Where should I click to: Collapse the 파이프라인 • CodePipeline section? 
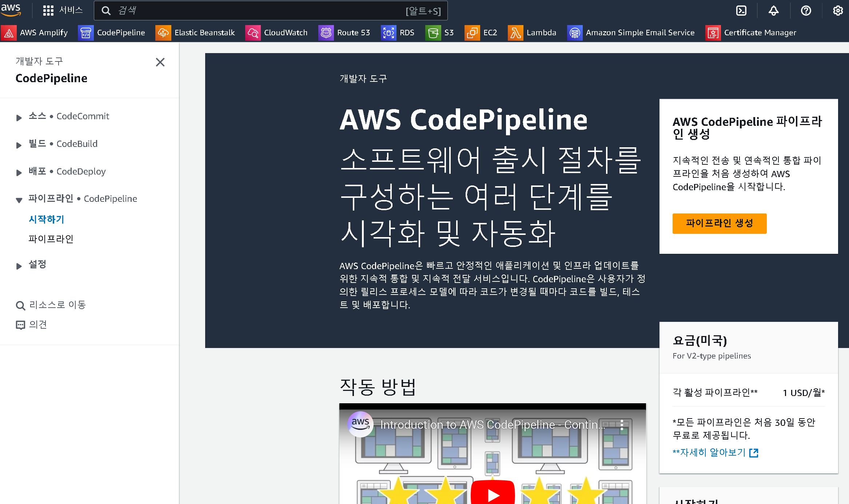click(x=19, y=200)
